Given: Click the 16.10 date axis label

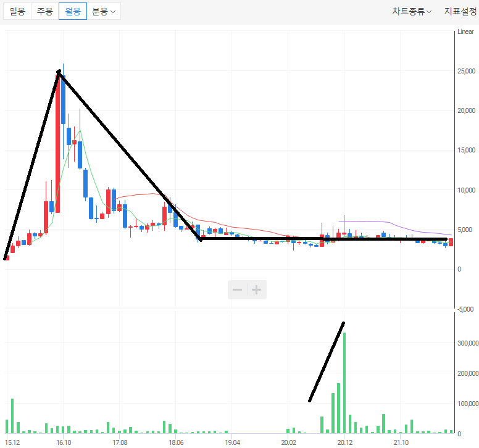Looking at the screenshot, I should [x=64, y=442].
